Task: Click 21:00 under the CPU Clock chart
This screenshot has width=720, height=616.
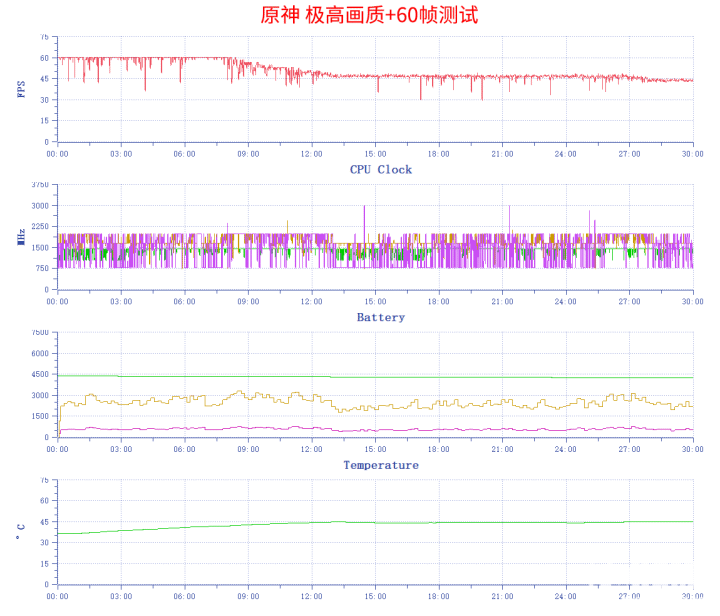Action: [502, 302]
